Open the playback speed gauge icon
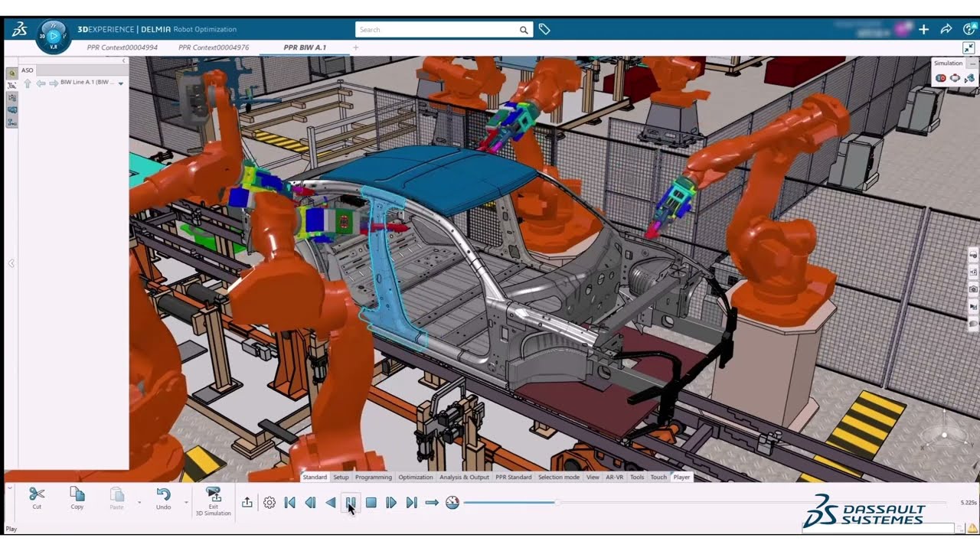Screen dimensions: 980x551 pos(452,503)
